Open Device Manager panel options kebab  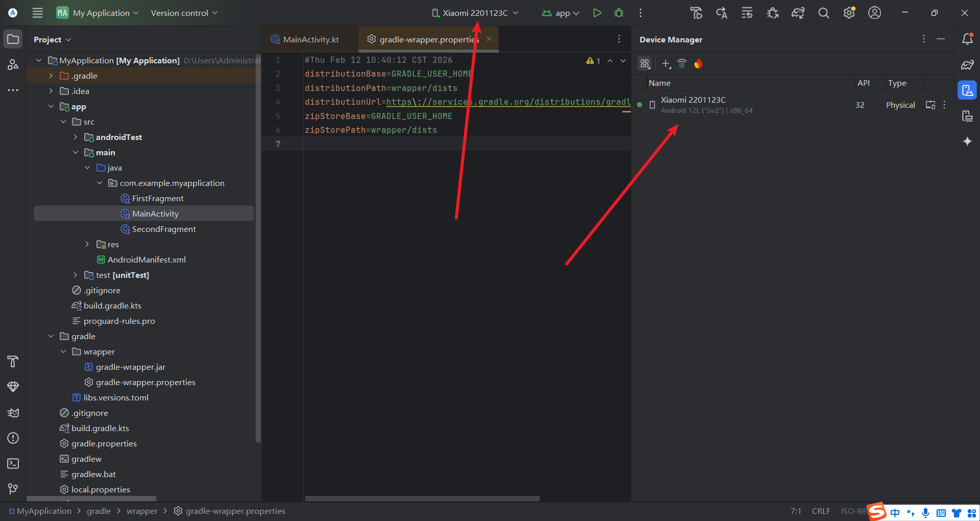(923, 39)
